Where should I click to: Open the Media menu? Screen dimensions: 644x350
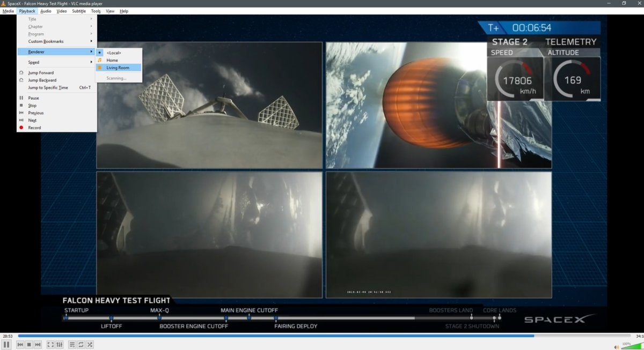coord(8,11)
